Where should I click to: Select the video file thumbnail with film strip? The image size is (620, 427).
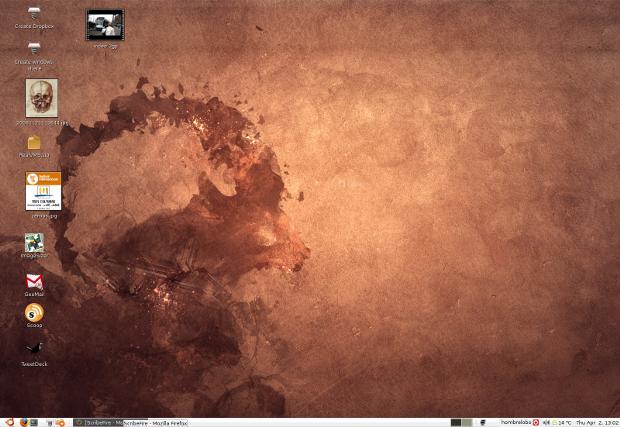coord(105,25)
